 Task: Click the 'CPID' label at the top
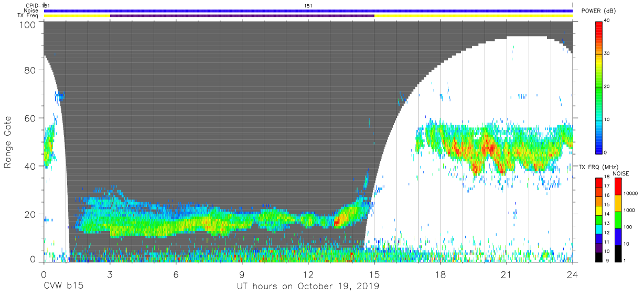31,6
